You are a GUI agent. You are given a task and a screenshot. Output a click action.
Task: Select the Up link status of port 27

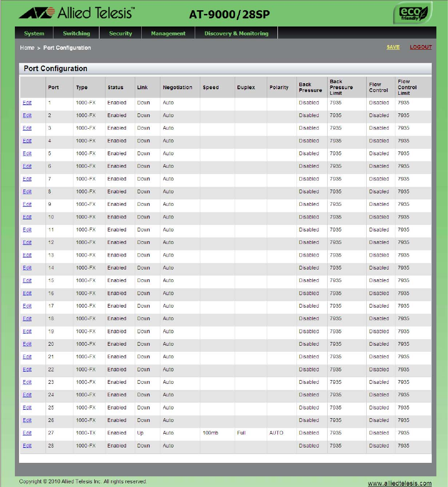pyautogui.click(x=140, y=433)
